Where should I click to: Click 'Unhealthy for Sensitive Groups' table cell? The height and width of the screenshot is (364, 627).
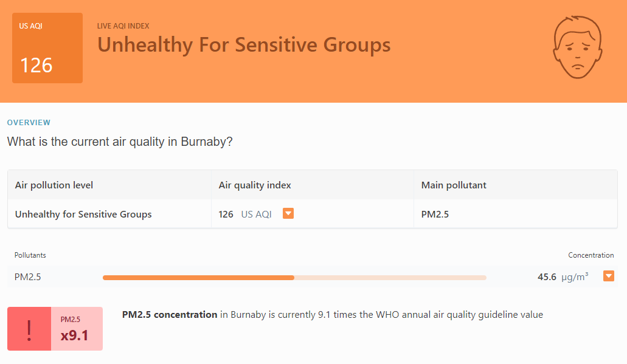coord(83,214)
